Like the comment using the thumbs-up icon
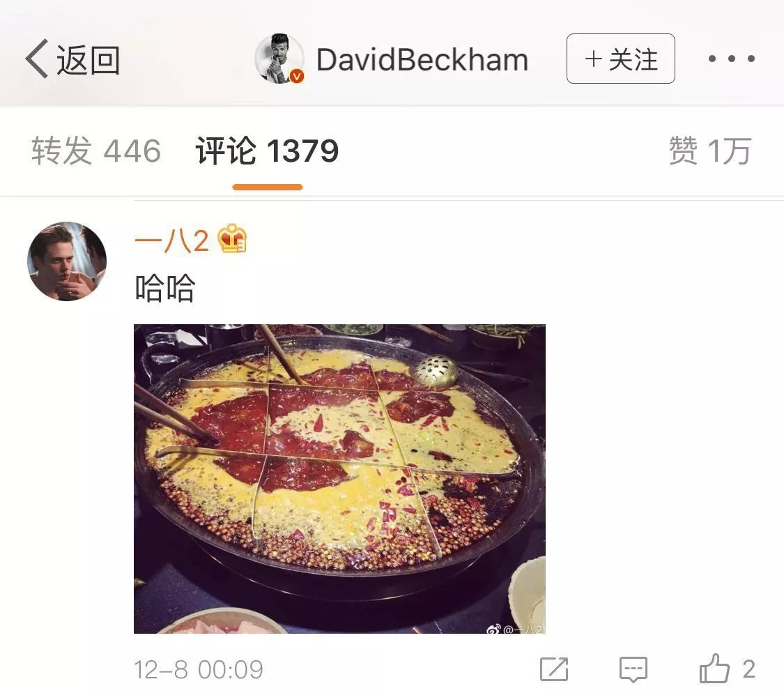Image resolution: width=784 pixels, height=693 pixels. pos(714,669)
